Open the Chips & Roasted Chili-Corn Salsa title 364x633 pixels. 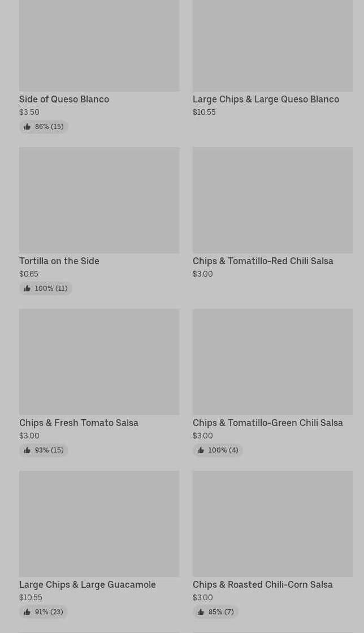click(262, 585)
